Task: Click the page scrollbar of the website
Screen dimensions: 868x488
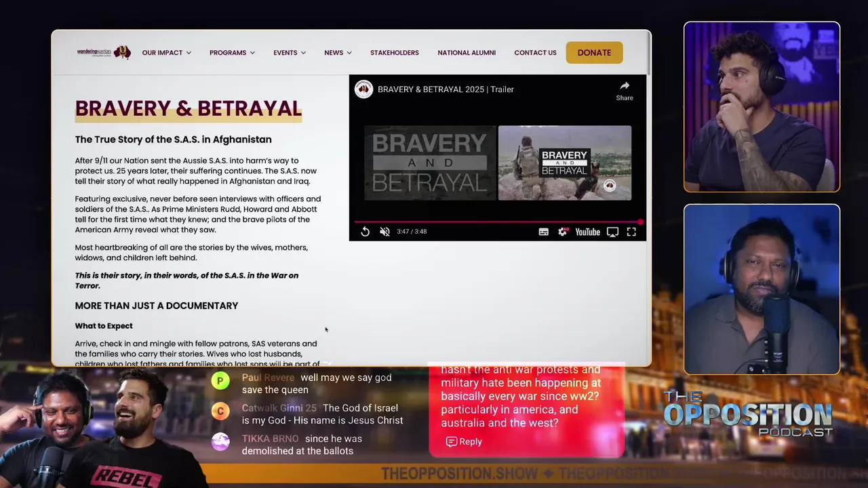Action: pyautogui.click(x=648, y=54)
